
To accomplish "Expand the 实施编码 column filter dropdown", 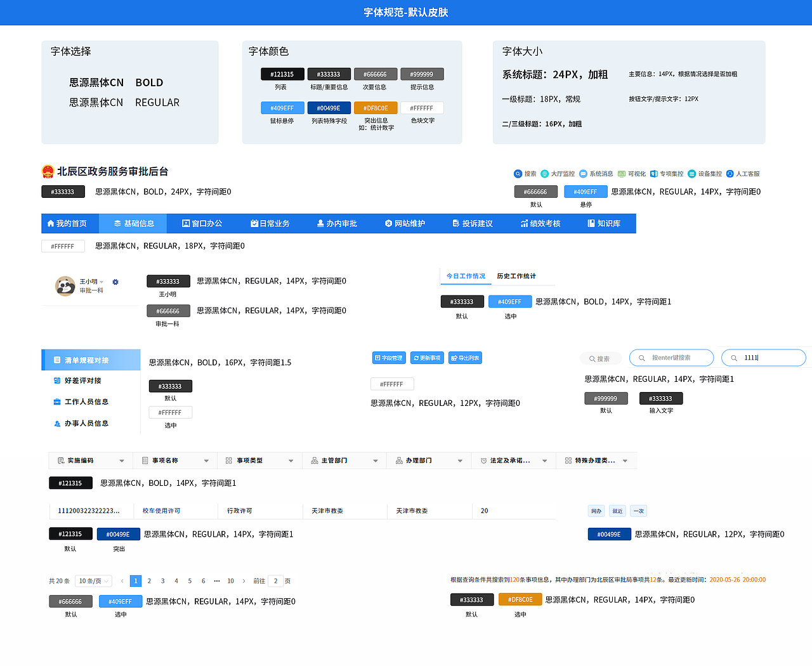I will pyautogui.click(x=121, y=461).
